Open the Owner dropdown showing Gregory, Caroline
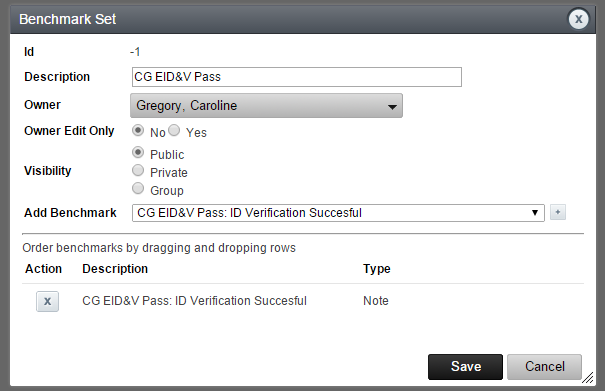605x391 pixels. 266,105
